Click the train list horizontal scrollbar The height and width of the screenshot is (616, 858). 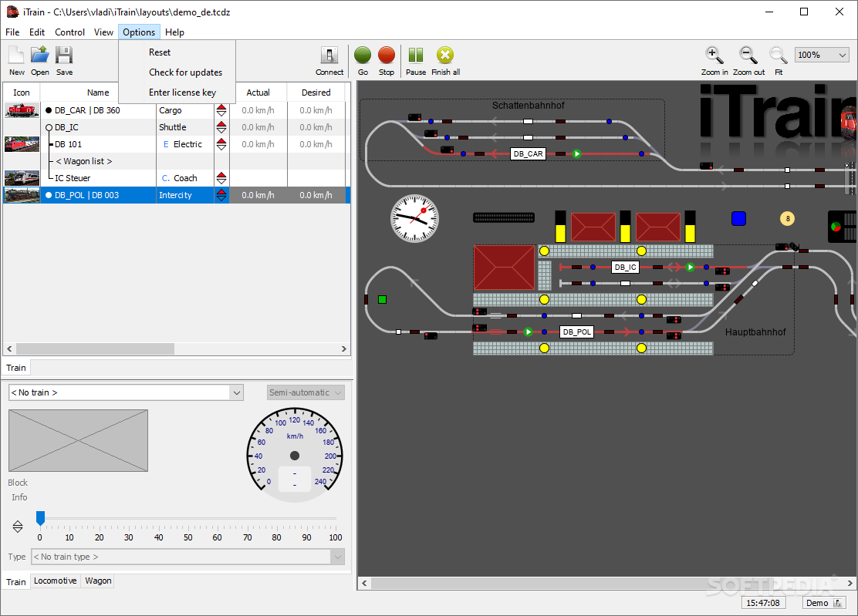[x=95, y=348]
